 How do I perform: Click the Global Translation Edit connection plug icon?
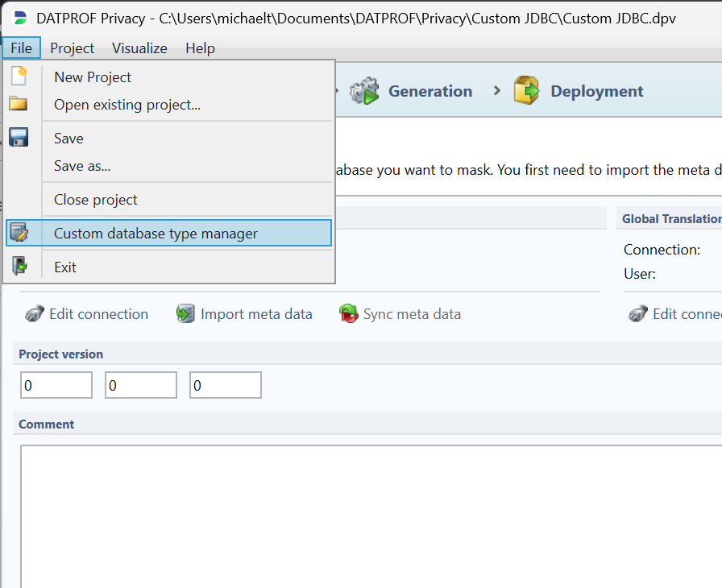[x=638, y=314]
